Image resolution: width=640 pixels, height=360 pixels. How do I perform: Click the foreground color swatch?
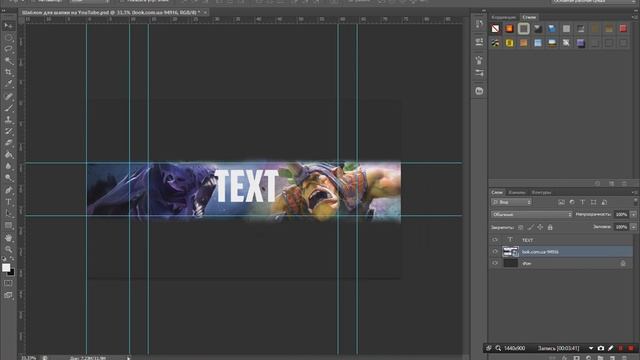[6, 268]
